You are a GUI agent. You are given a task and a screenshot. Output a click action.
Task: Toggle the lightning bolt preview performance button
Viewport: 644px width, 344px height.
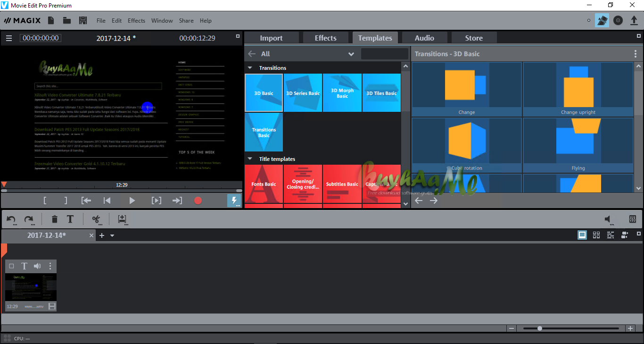tap(234, 201)
